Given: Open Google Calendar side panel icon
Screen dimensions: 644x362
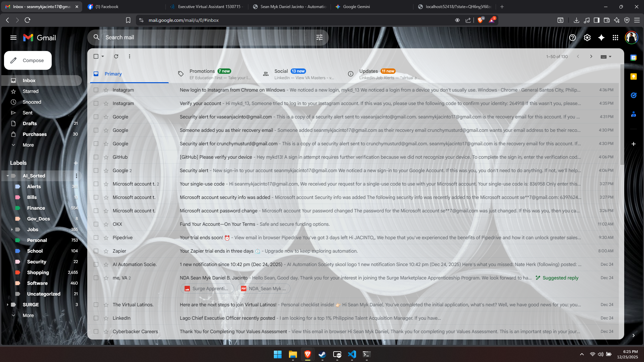Looking at the screenshot, I should click(634, 58).
